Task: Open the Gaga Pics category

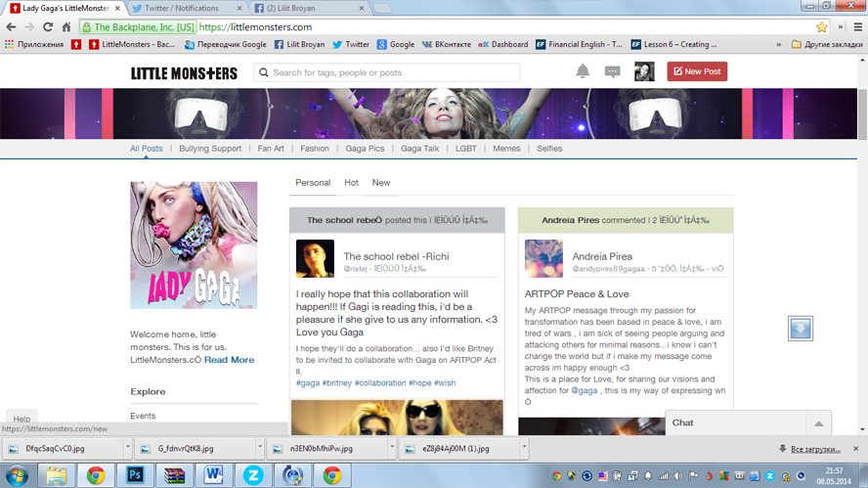Action: (x=365, y=149)
